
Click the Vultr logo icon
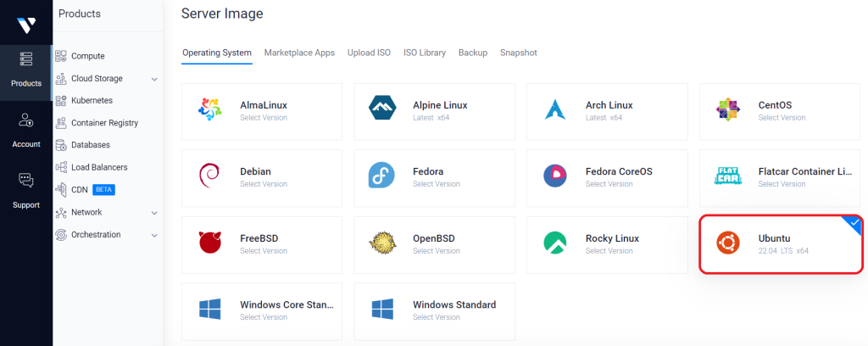tap(26, 25)
